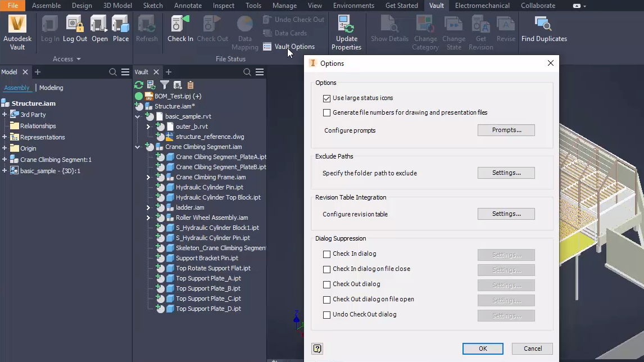
Task: Open the File menu
Action: pyautogui.click(x=13, y=6)
